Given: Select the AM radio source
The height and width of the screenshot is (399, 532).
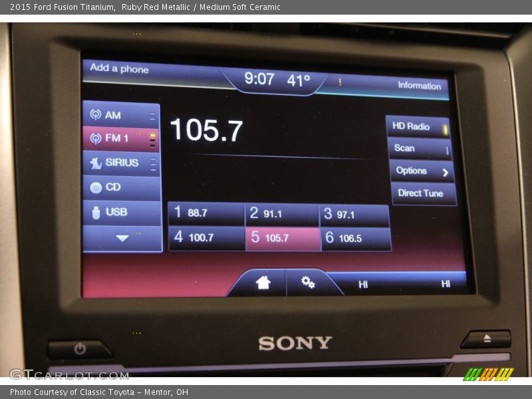Looking at the screenshot, I should tap(121, 114).
